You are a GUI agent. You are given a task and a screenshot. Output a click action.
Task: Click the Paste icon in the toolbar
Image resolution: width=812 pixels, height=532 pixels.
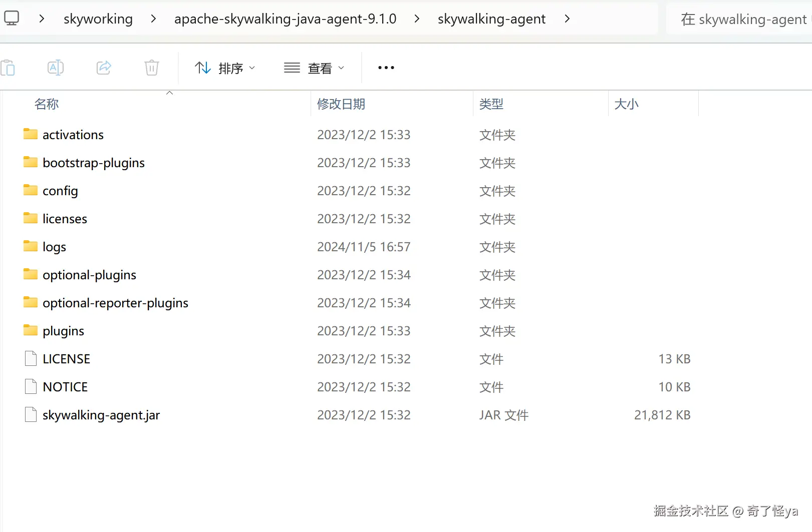click(8, 68)
